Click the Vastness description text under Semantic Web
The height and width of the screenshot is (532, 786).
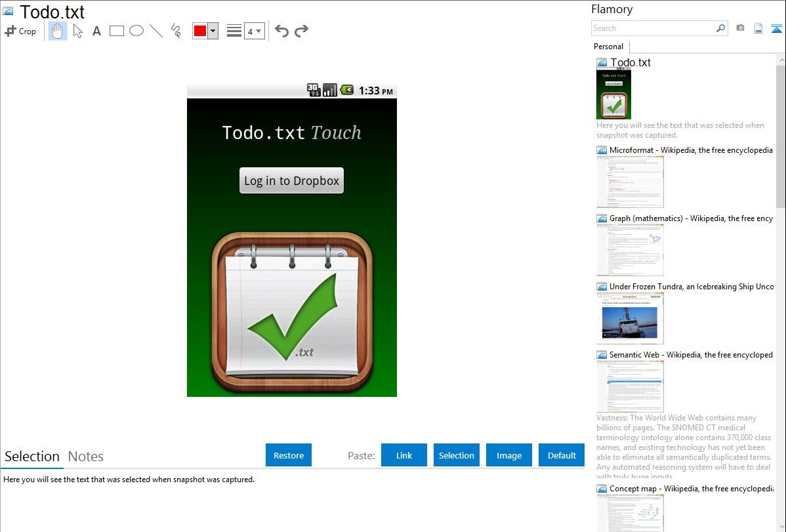point(684,447)
